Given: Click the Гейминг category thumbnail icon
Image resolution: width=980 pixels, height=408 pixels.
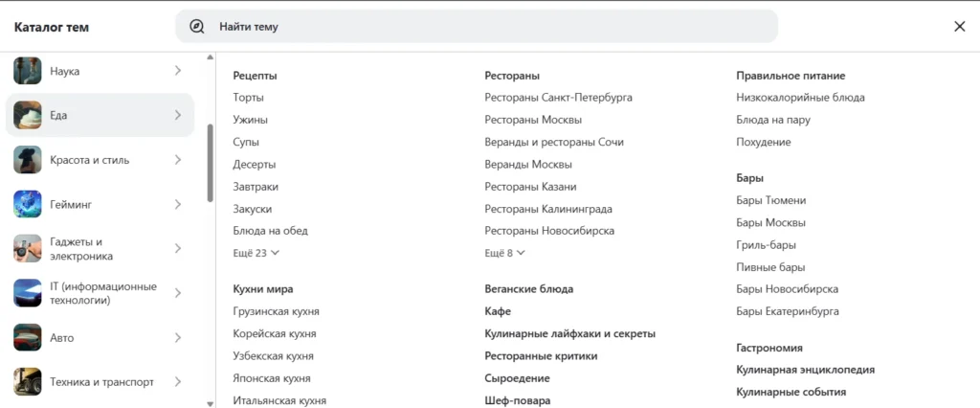Looking at the screenshot, I should pyautogui.click(x=28, y=204).
